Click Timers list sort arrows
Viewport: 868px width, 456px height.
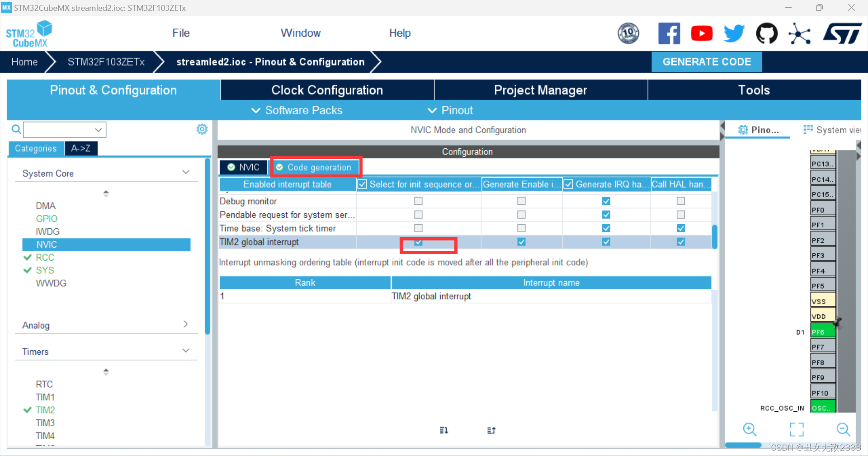click(x=106, y=372)
